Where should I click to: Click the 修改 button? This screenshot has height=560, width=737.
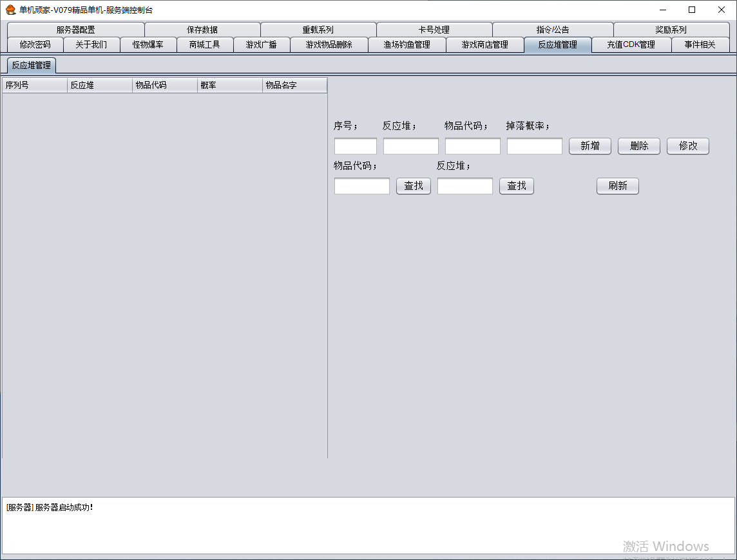687,146
